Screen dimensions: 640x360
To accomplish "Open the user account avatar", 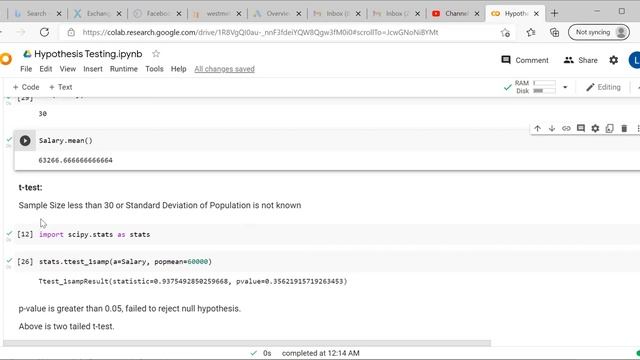I will point(635,60).
